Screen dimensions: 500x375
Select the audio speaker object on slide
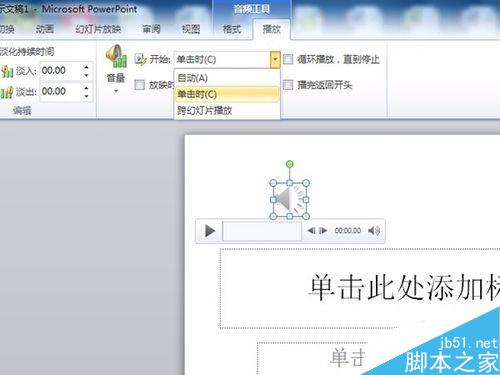click(x=290, y=200)
